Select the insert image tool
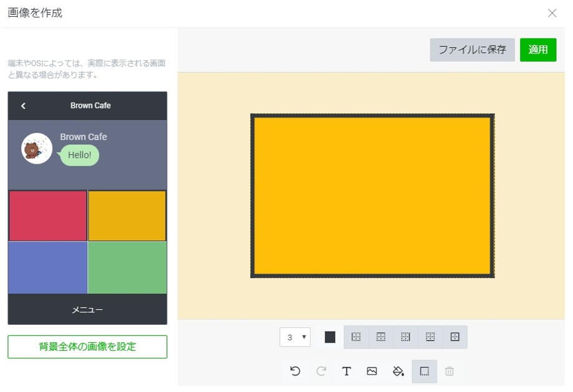This screenshot has width=573, height=392. click(372, 371)
